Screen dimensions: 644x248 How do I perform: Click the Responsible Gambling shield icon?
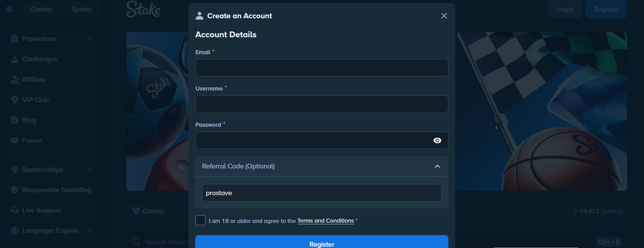[x=15, y=190]
